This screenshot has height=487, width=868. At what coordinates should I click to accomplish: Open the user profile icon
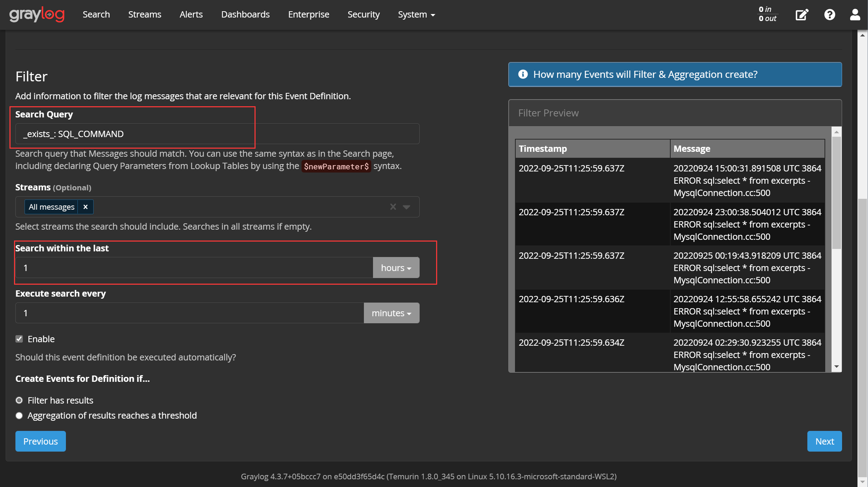pyautogui.click(x=855, y=15)
